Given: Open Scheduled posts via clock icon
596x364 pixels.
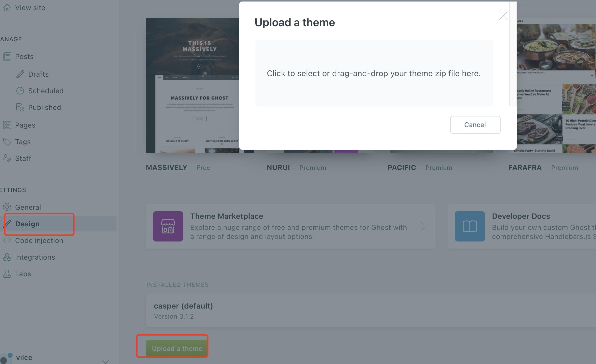Looking at the screenshot, I should pyautogui.click(x=20, y=91).
